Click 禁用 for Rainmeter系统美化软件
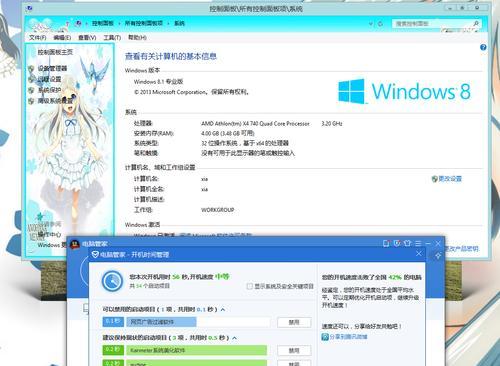The image size is (500, 366). [x=294, y=351]
